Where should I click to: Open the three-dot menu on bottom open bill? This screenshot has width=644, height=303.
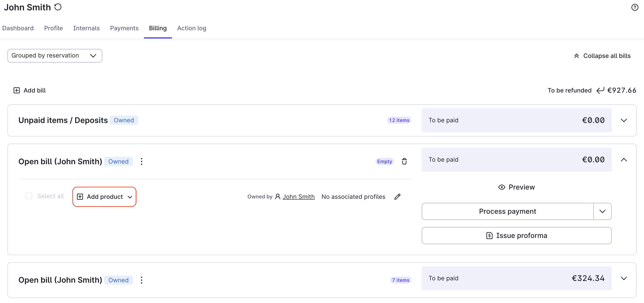click(x=141, y=280)
